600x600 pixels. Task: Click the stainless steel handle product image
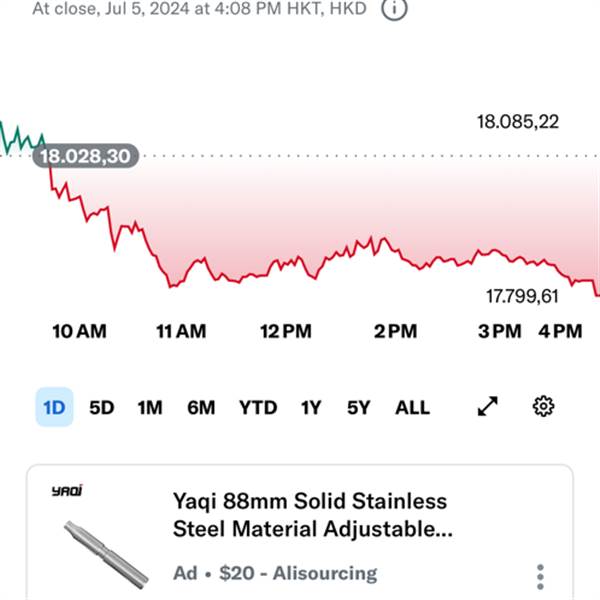coord(106,554)
